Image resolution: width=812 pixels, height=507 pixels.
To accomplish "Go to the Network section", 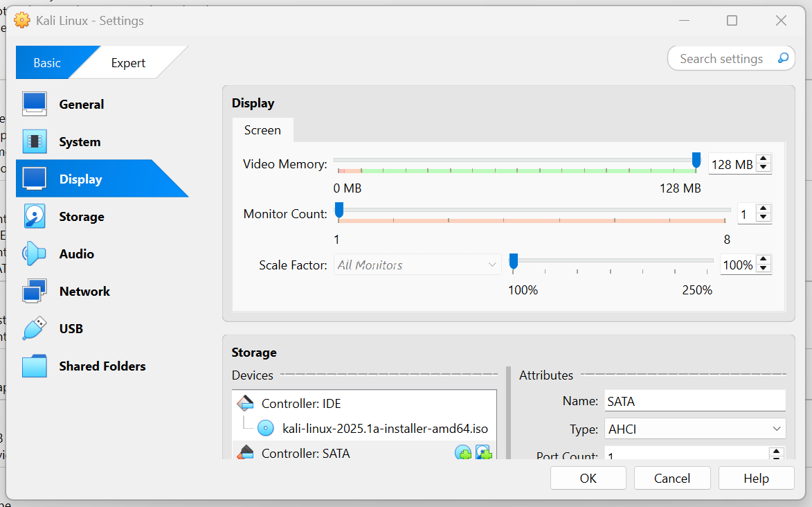I will [84, 292].
